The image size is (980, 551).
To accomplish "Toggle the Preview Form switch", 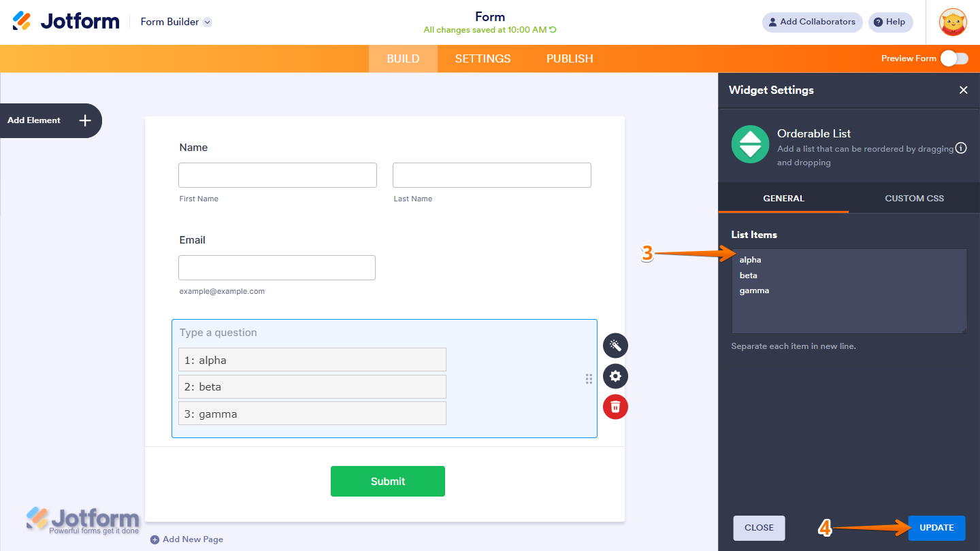I will click(x=954, y=59).
